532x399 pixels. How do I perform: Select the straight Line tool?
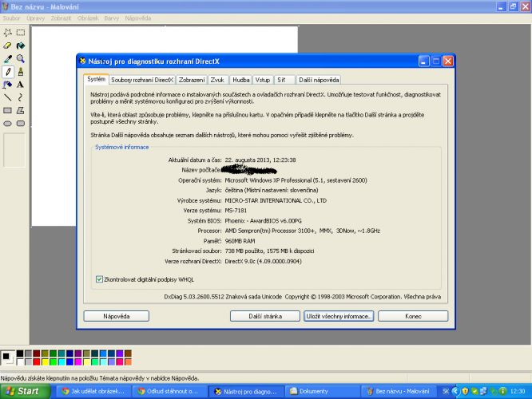click(x=7, y=97)
